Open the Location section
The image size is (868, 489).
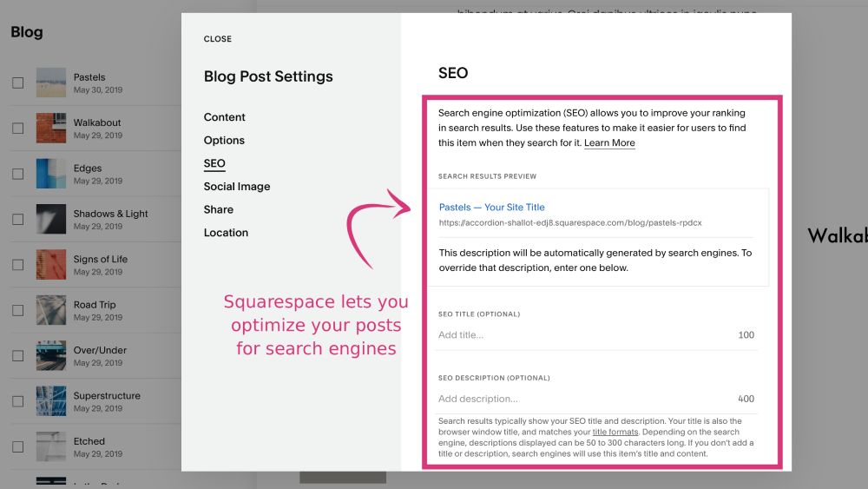[x=226, y=233]
